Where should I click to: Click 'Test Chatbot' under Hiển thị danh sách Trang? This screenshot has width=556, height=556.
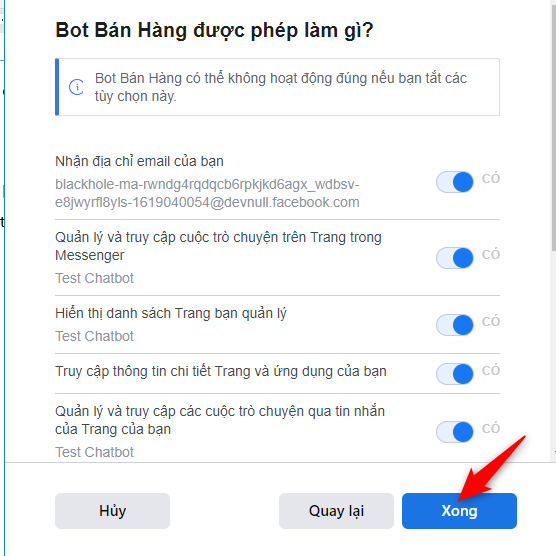[x=94, y=336]
